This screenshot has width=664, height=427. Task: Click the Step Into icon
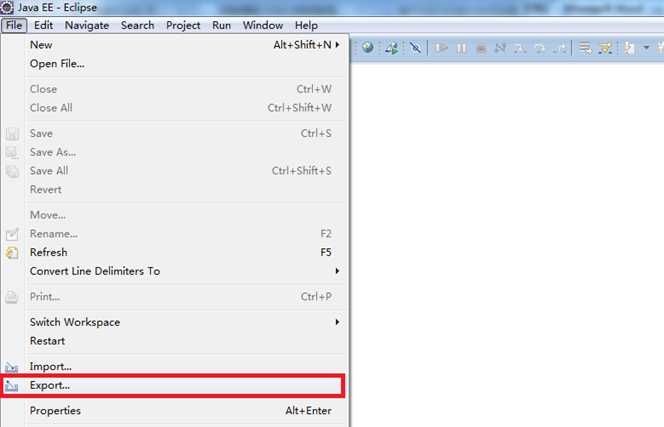[x=520, y=48]
